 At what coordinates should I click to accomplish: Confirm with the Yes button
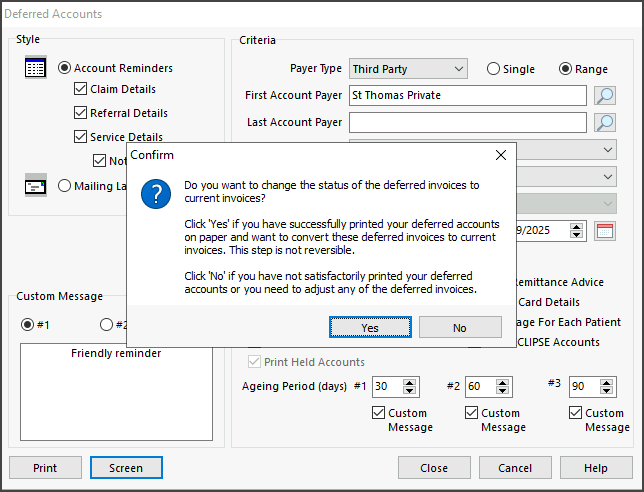coord(370,327)
